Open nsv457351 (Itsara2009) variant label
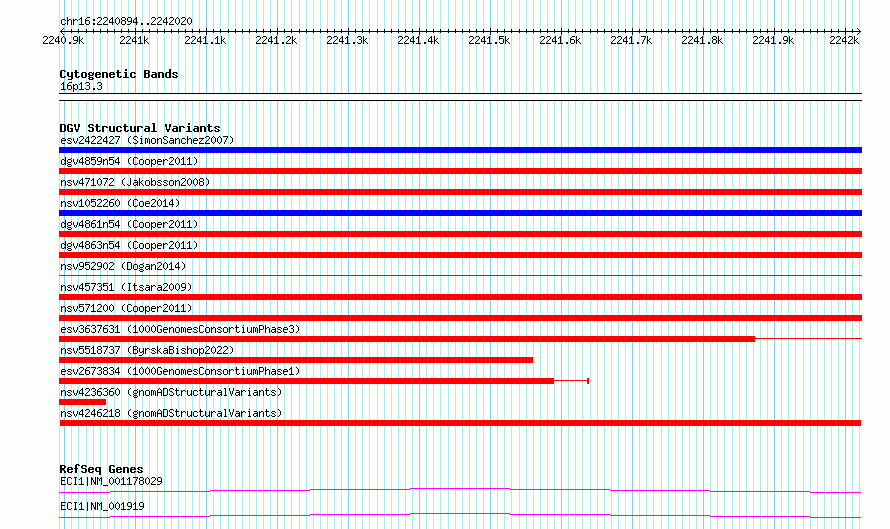This screenshot has width=890, height=529. point(126,287)
